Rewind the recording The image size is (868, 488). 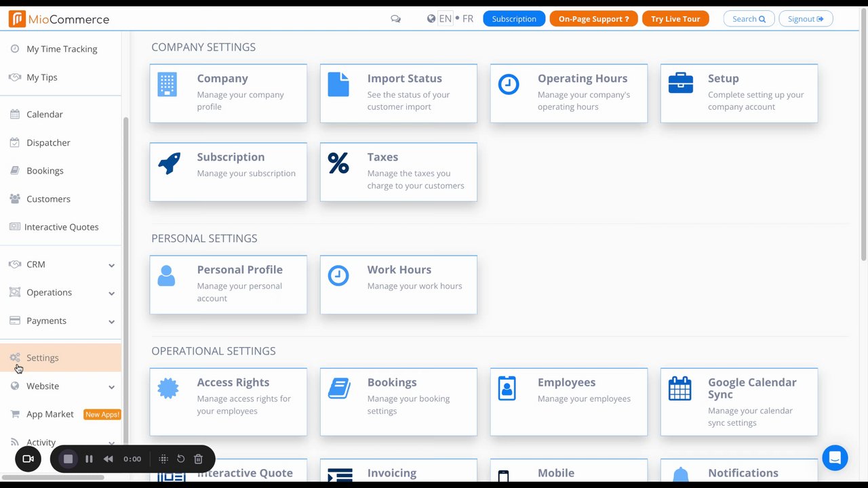[108, 459]
